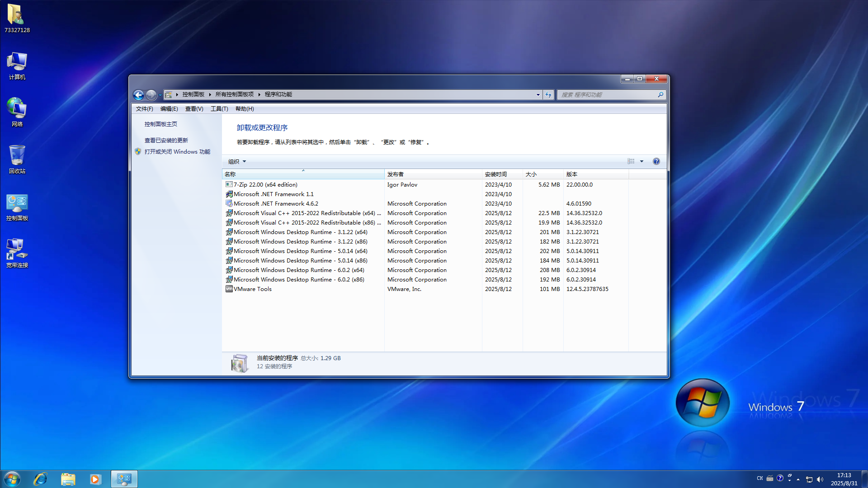This screenshot has width=868, height=488.
Task: Toggle the CH input language indicator
Action: click(x=759, y=478)
